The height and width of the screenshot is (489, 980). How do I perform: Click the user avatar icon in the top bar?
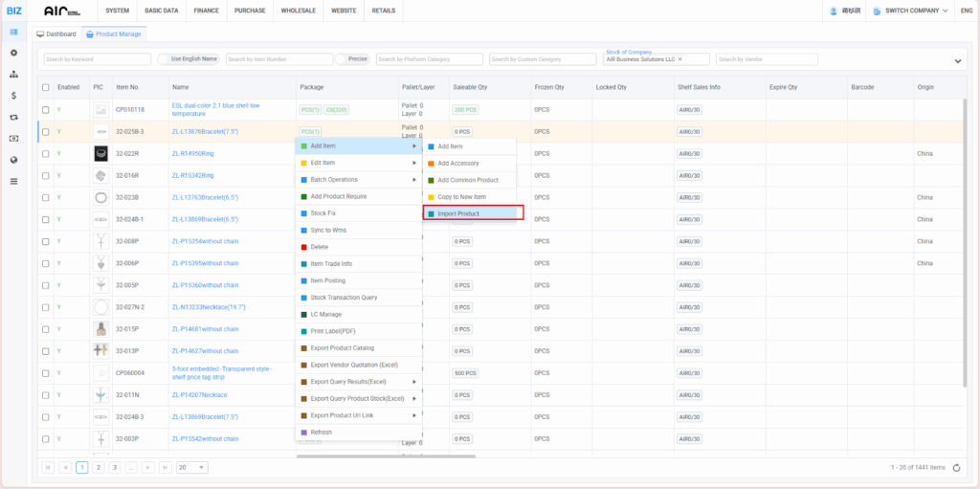(x=834, y=11)
